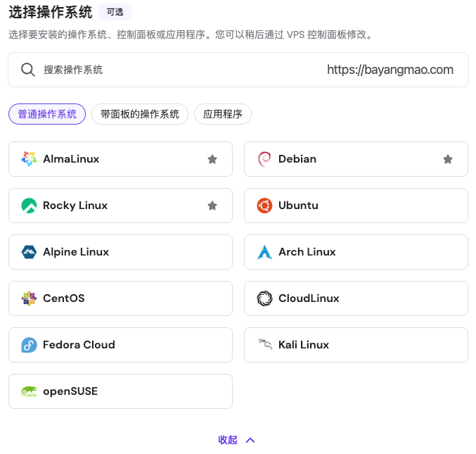Screen dimensions: 476x454
Task: Switch to 带面板的操作系统 tab
Action: pyautogui.click(x=140, y=114)
